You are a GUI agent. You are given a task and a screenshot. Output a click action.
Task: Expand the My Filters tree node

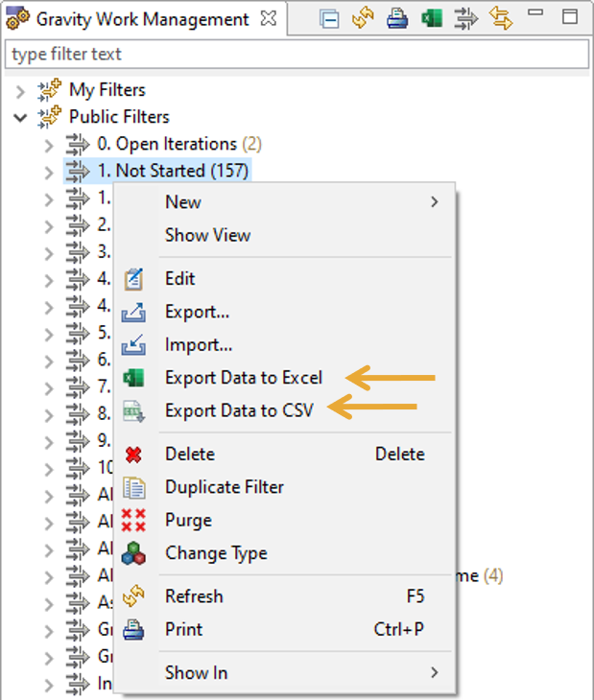pyautogui.click(x=21, y=91)
